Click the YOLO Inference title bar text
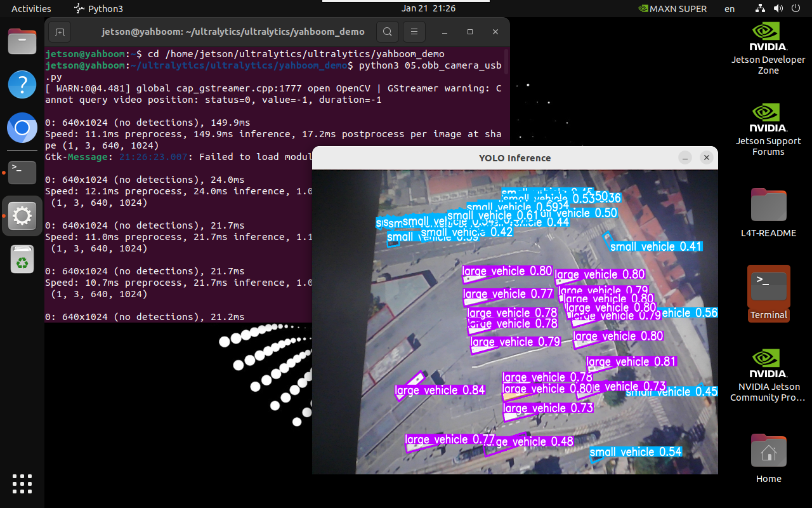Viewport: 812px width, 508px height. click(514, 158)
